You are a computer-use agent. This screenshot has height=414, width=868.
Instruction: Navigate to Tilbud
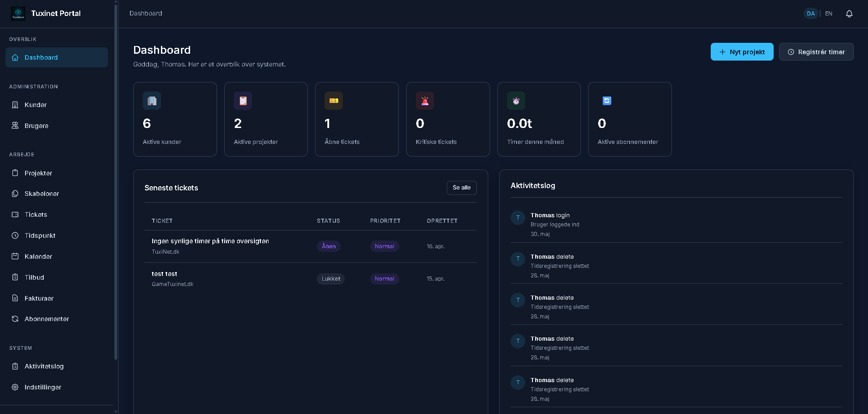click(x=57, y=277)
